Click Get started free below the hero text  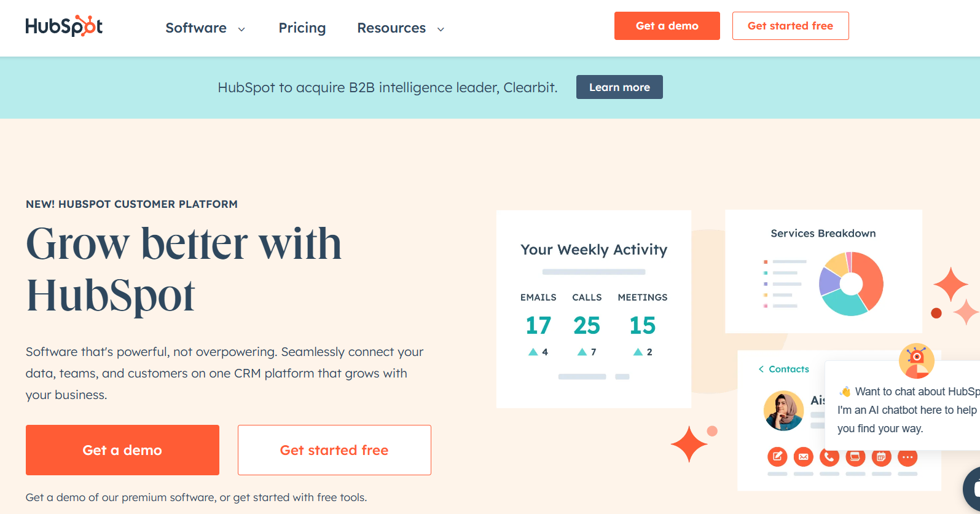point(334,449)
